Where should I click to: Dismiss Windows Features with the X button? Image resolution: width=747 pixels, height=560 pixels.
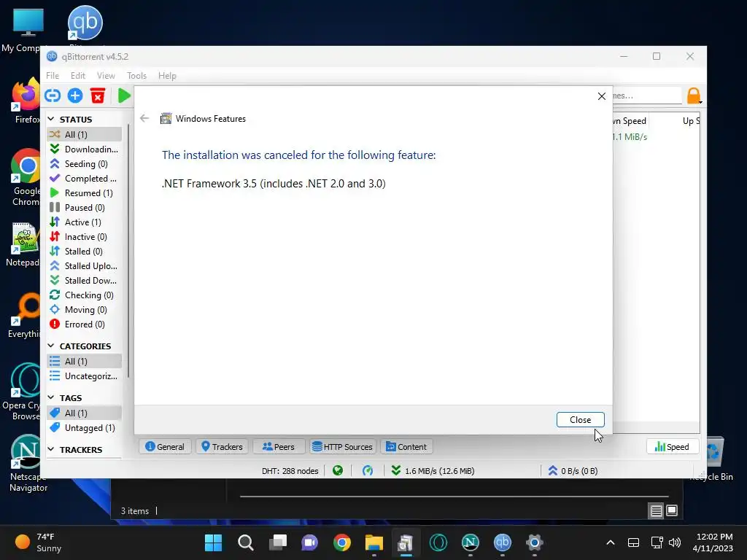602,96
